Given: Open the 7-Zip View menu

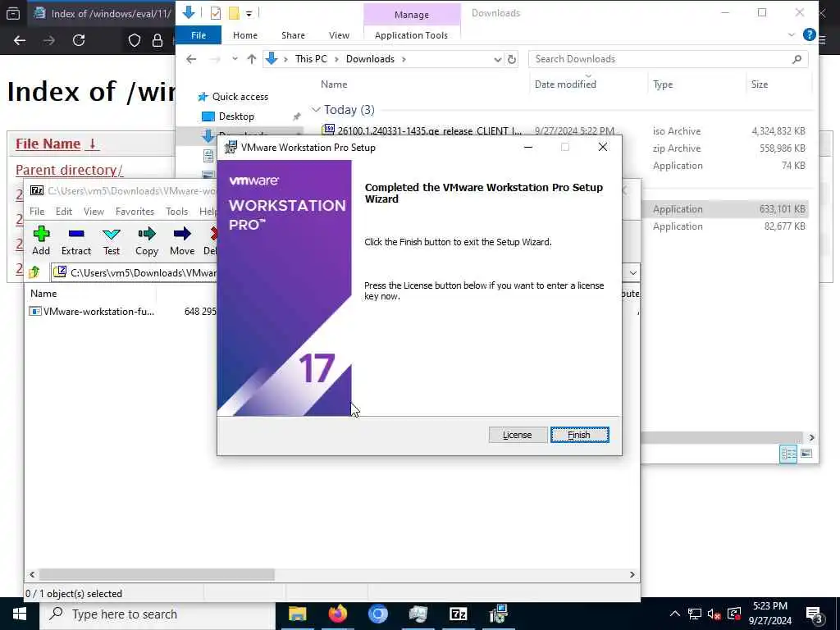Looking at the screenshot, I should [x=94, y=211].
